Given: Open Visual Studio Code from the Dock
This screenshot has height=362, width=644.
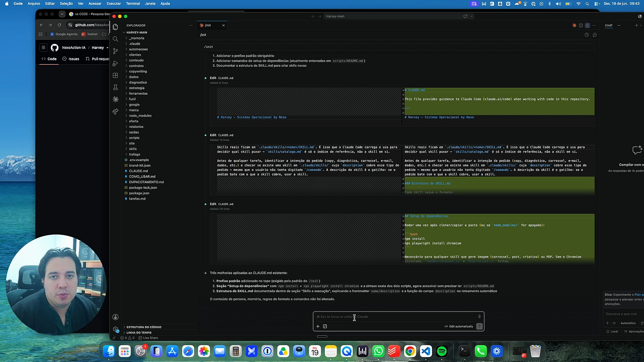Looking at the screenshot, I should [426, 351].
